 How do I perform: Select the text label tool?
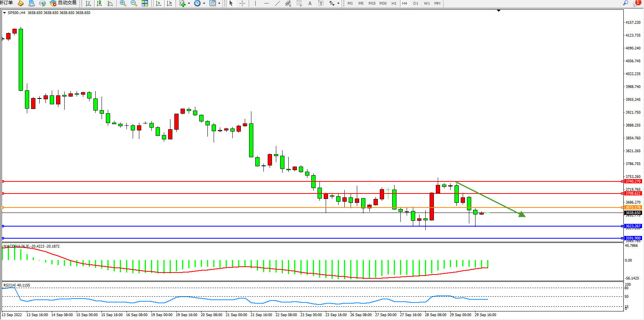321,4
